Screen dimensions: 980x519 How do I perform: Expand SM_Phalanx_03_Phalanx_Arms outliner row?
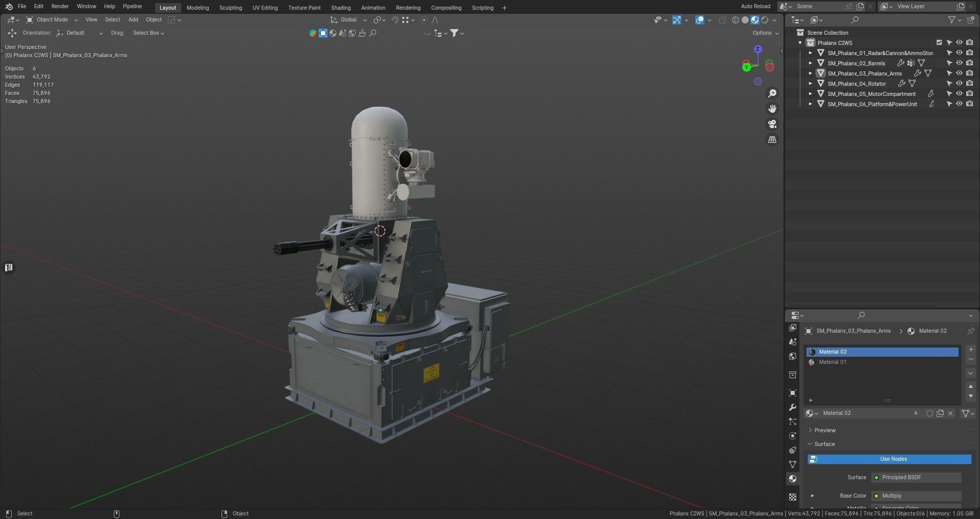coord(810,73)
